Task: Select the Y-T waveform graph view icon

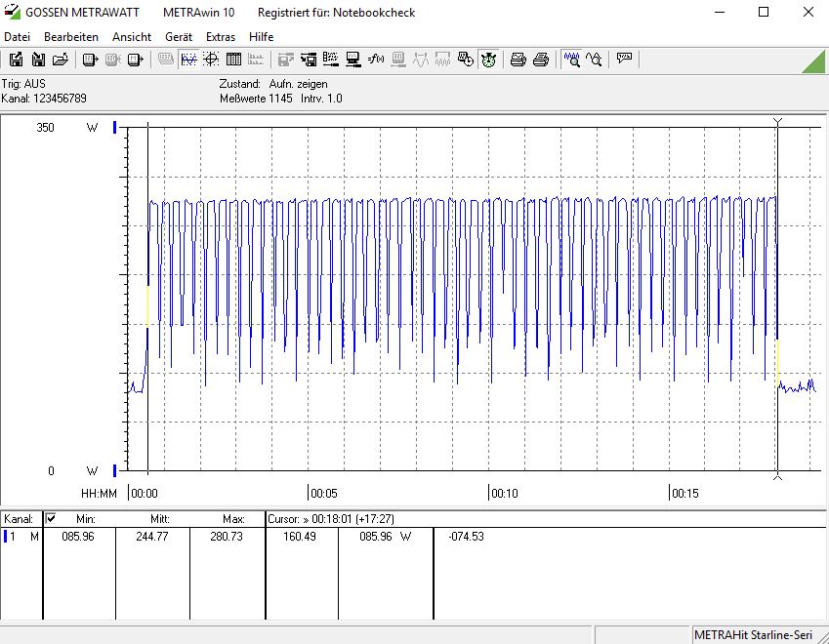Action: [188, 60]
